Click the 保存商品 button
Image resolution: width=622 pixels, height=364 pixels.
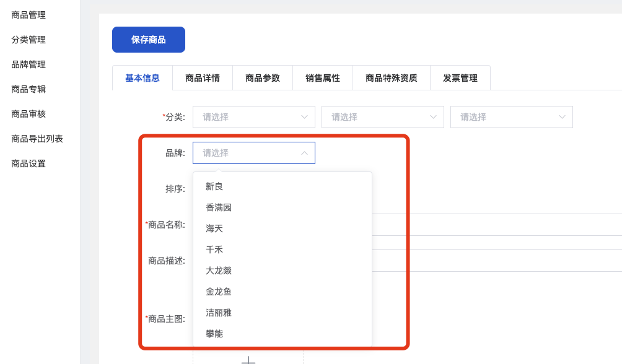(x=149, y=40)
